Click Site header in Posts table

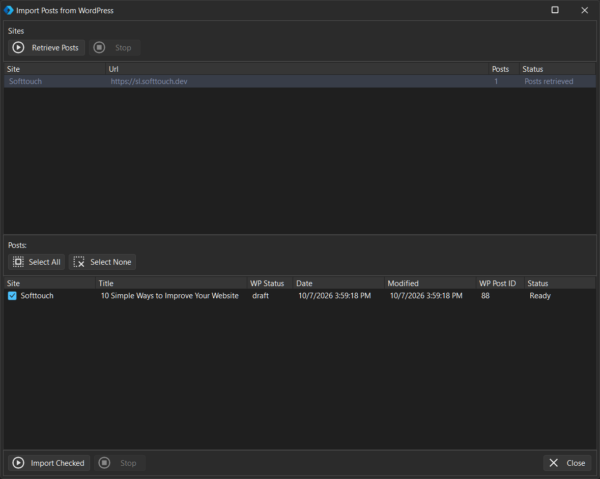[49, 283]
